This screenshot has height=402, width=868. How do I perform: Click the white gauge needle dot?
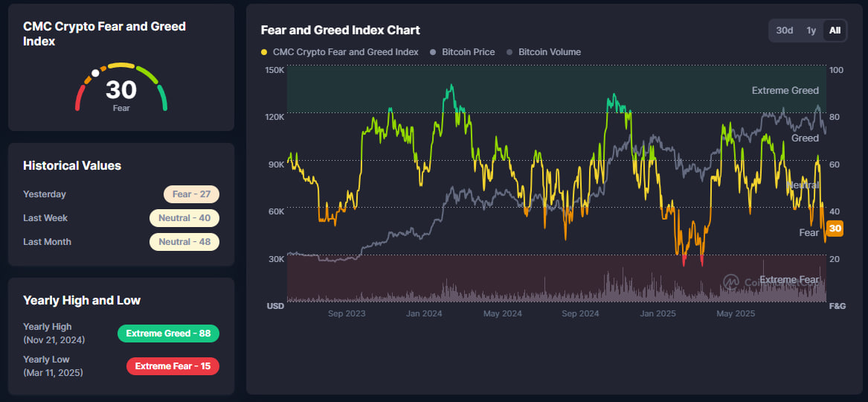(x=95, y=74)
